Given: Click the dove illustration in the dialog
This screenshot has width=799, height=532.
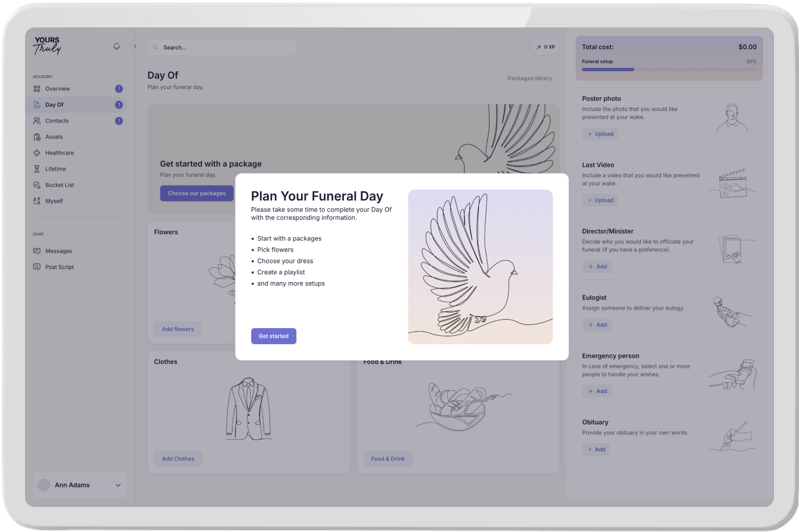Looking at the screenshot, I should (x=481, y=267).
